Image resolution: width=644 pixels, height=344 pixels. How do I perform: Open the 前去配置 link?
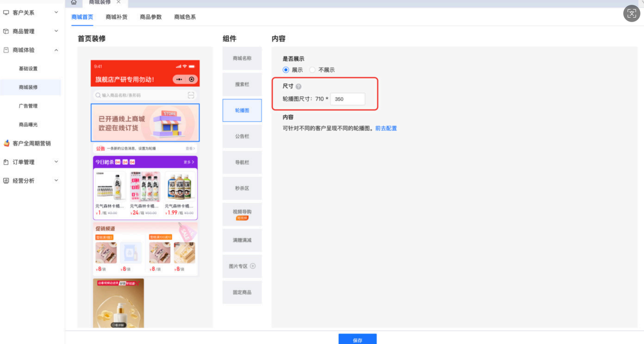[x=386, y=128]
